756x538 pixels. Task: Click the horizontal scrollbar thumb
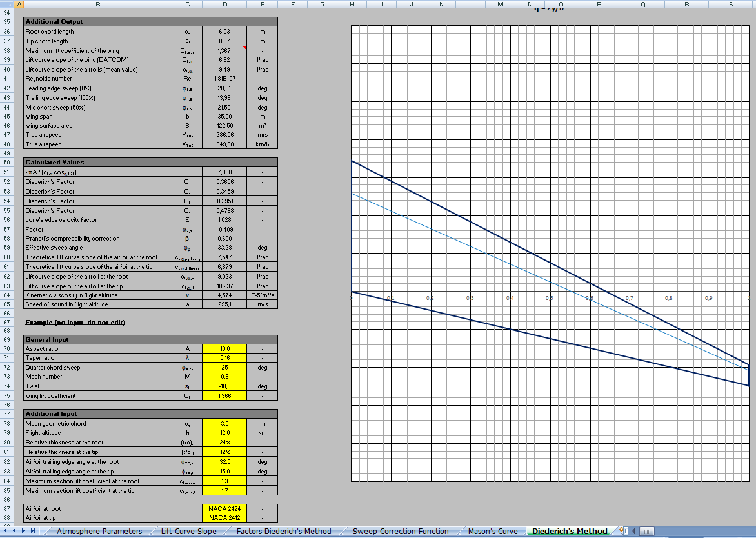click(648, 532)
